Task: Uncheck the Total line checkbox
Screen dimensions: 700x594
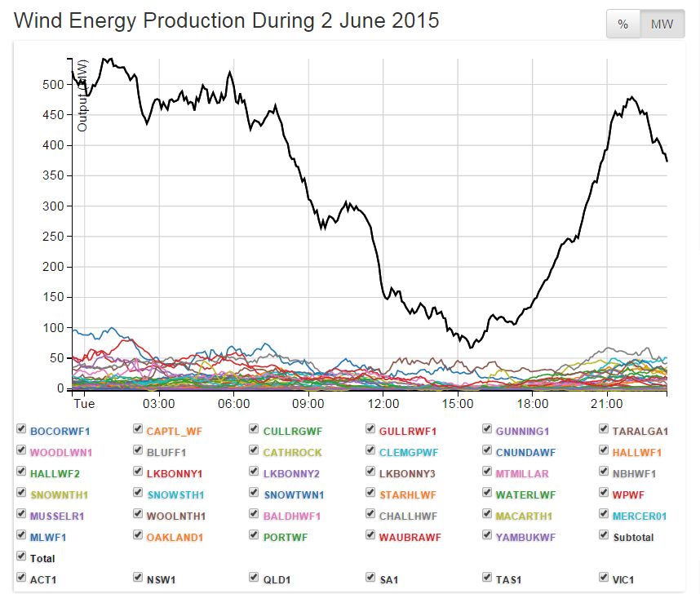Action: point(21,557)
